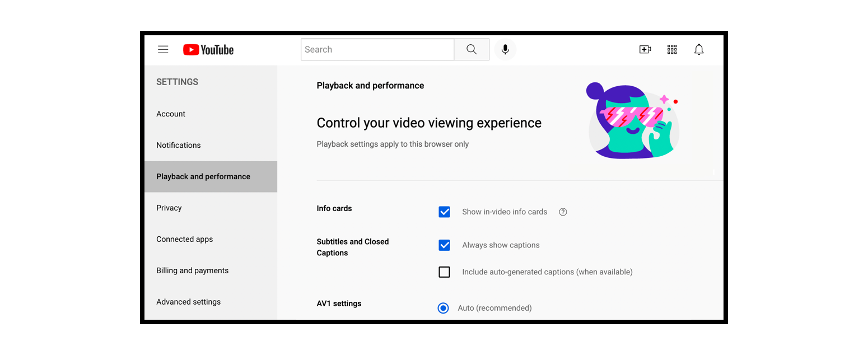
Task: Open Billing and payments
Action: [192, 270]
